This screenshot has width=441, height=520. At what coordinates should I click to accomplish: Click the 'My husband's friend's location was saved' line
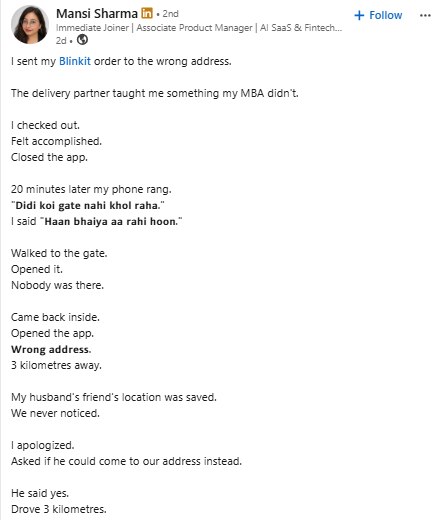click(x=114, y=397)
